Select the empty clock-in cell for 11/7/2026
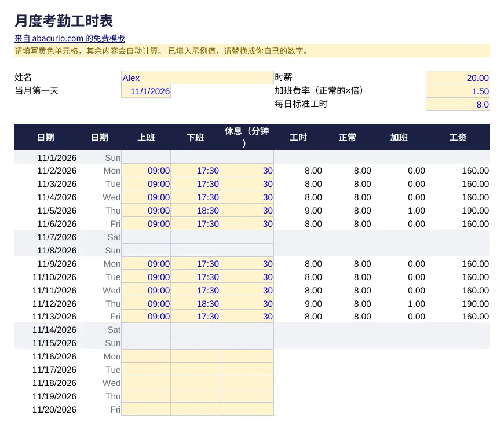Image resolution: width=504 pixels, height=430 pixels. (x=146, y=237)
